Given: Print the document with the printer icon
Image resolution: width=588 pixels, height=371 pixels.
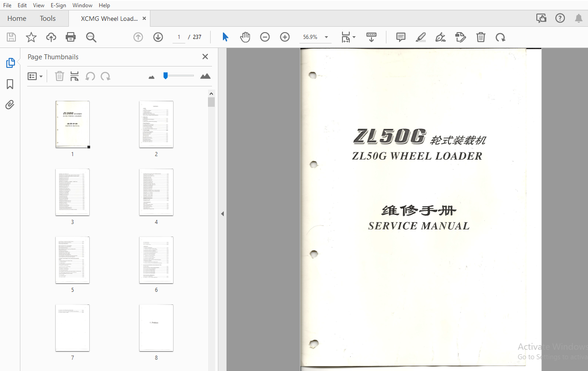Looking at the screenshot, I should point(71,37).
